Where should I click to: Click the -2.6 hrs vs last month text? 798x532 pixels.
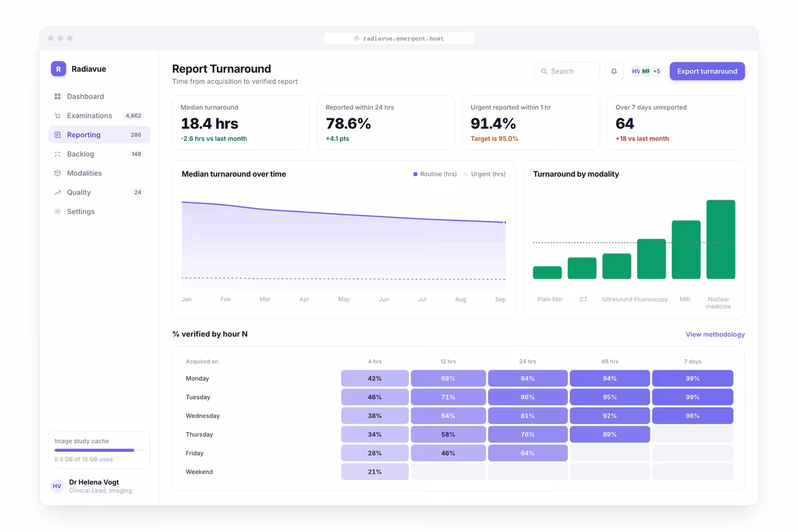pos(213,139)
